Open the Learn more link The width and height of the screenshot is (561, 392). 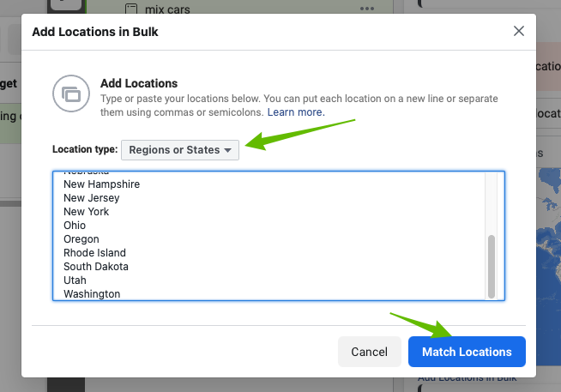pyautogui.click(x=296, y=112)
